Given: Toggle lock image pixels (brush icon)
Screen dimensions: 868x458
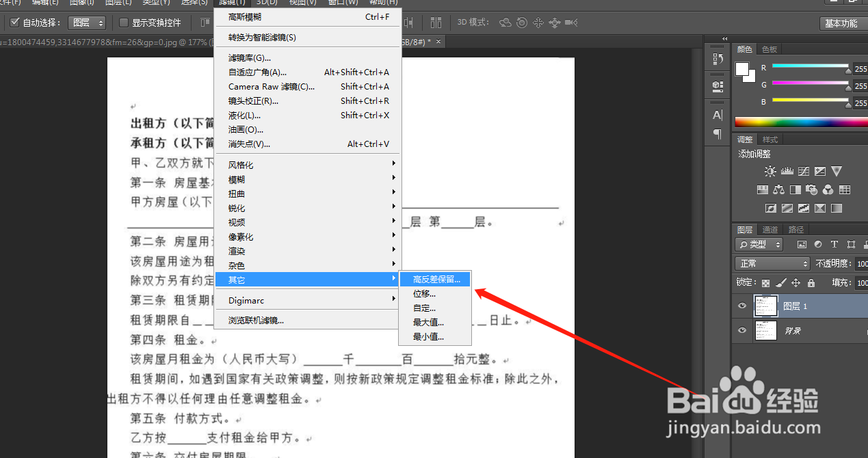Looking at the screenshot, I should pos(781,282).
